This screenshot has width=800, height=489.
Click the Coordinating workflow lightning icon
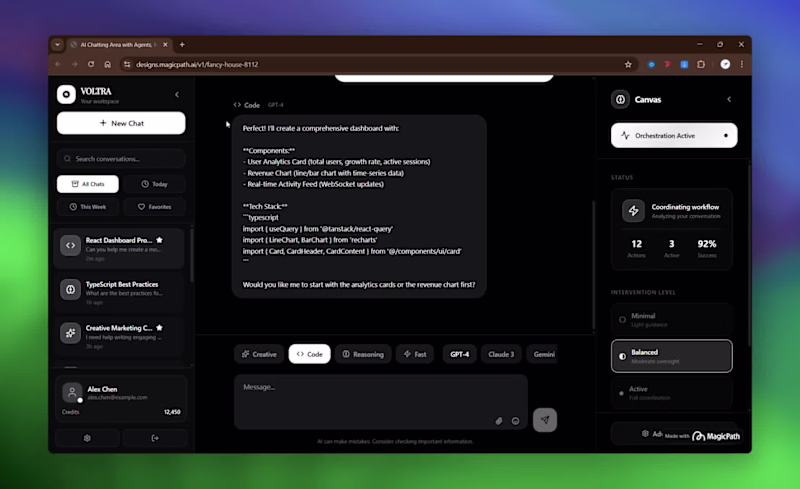(633, 211)
